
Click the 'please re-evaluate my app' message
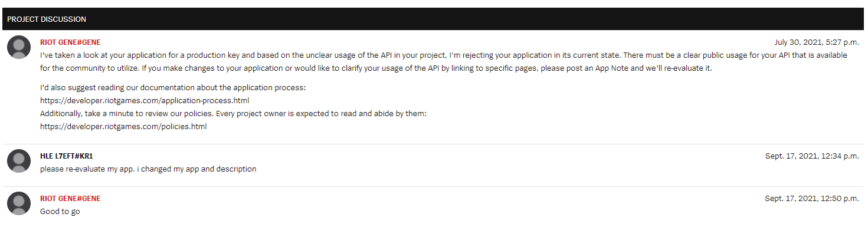[x=148, y=169]
